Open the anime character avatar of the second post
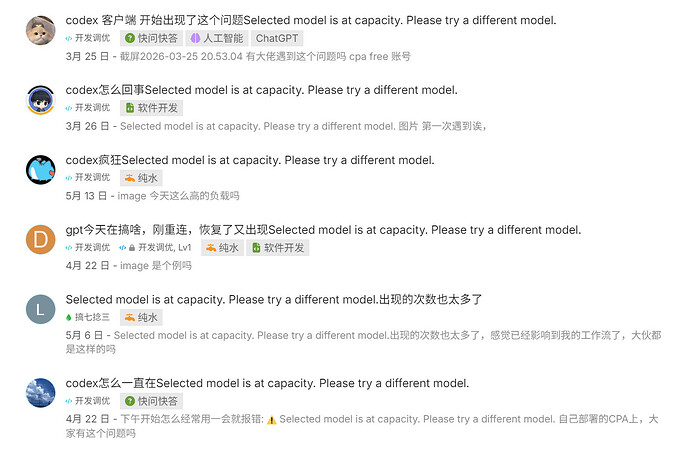Image resolution: width=690 pixels, height=454 pixels. click(x=40, y=100)
